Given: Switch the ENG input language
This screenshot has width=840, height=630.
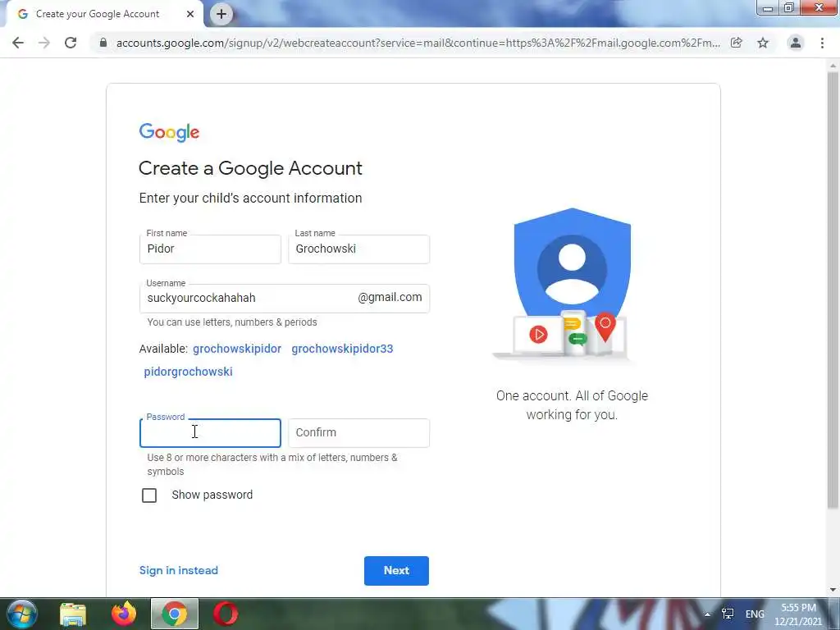Looking at the screenshot, I should point(755,614).
